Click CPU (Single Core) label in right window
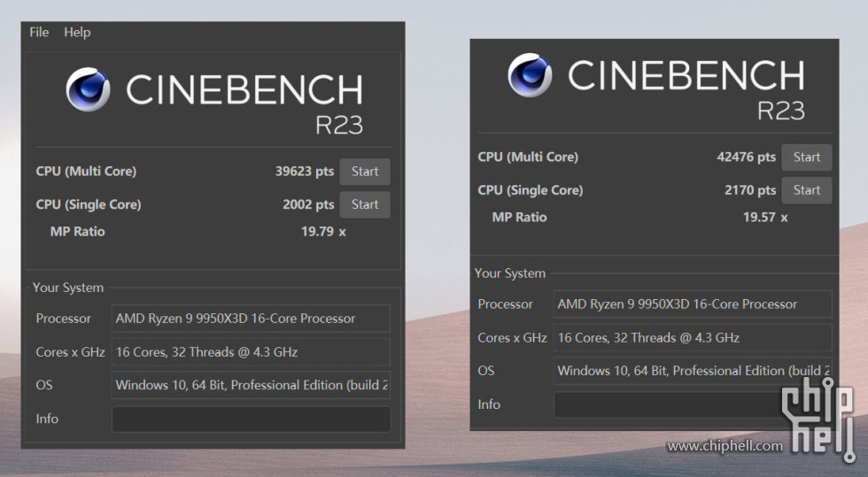This screenshot has height=477, width=868. click(x=531, y=190)
